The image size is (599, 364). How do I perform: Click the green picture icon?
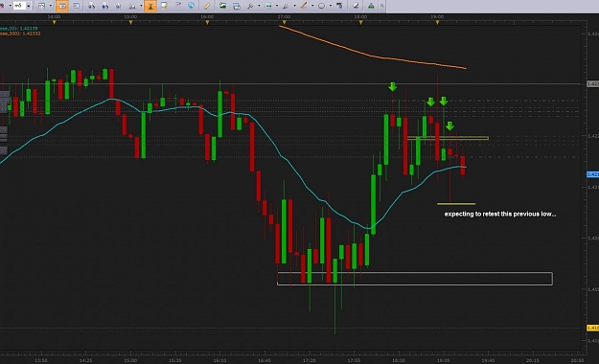(x=222, y=6)
